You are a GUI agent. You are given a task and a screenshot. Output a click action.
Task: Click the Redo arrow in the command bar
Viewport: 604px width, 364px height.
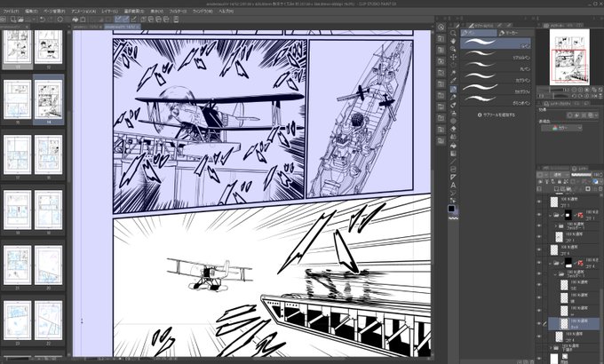50,20
